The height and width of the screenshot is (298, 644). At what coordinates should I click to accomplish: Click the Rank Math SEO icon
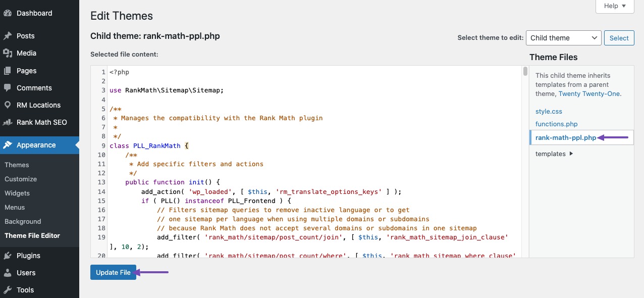(x=8, y=122)
